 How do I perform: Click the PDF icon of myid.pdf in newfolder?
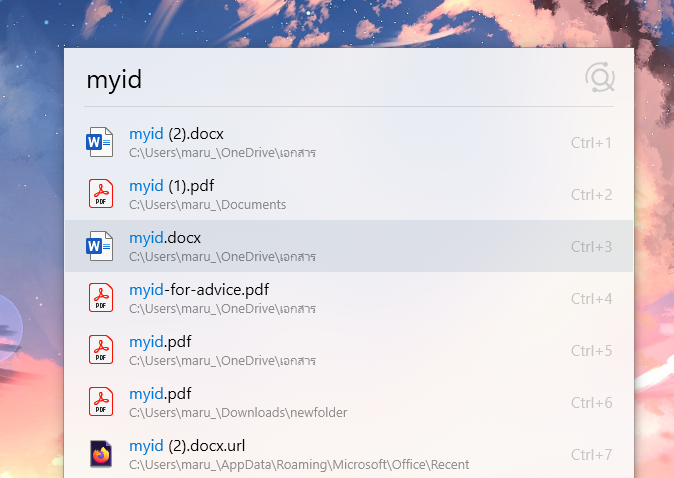click(x=101, y=402)
